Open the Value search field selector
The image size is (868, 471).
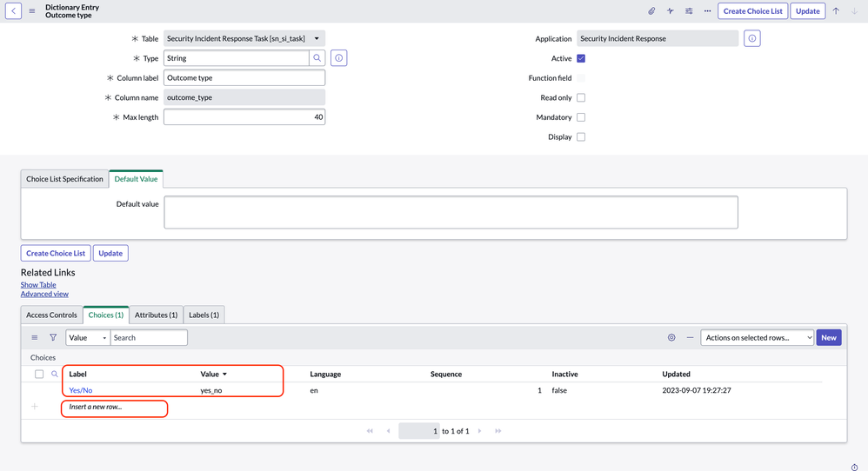[88, 338]
